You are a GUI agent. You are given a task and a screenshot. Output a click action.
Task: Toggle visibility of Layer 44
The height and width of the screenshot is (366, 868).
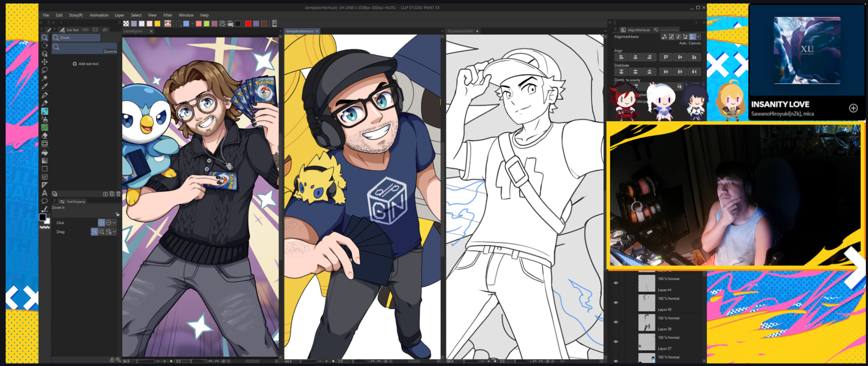tap(615, 283)
